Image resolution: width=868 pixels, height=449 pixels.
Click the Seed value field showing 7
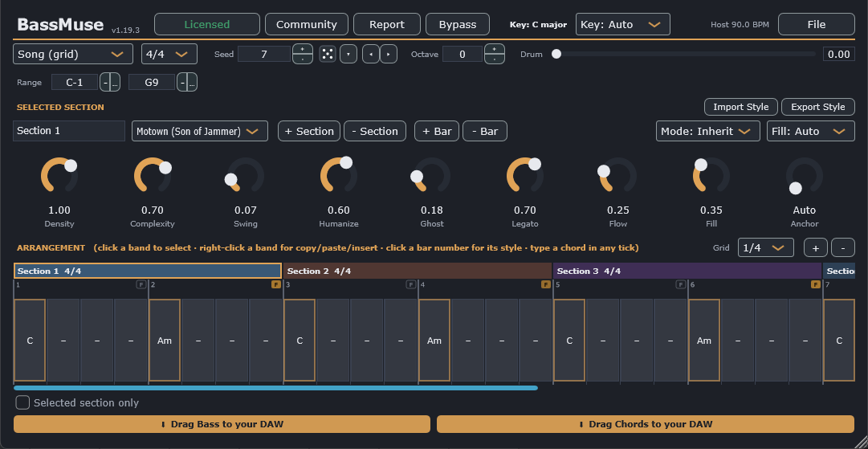pos(264,55)
